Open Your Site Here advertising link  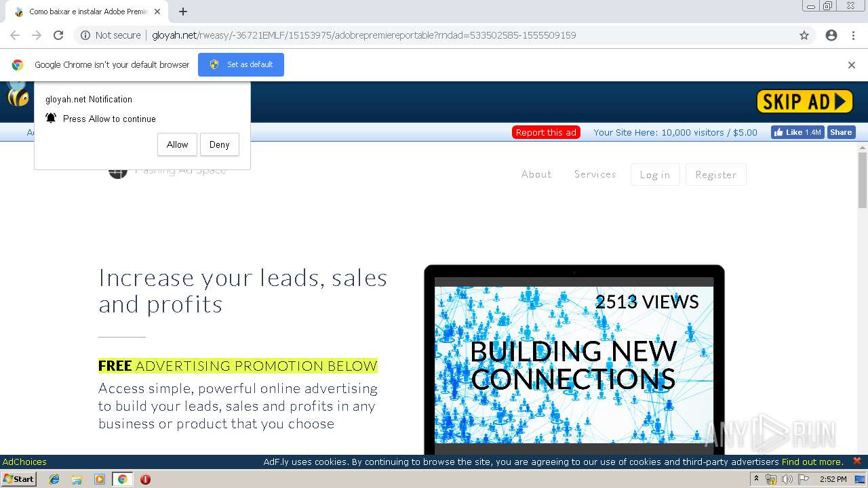[x=675, y=132]
